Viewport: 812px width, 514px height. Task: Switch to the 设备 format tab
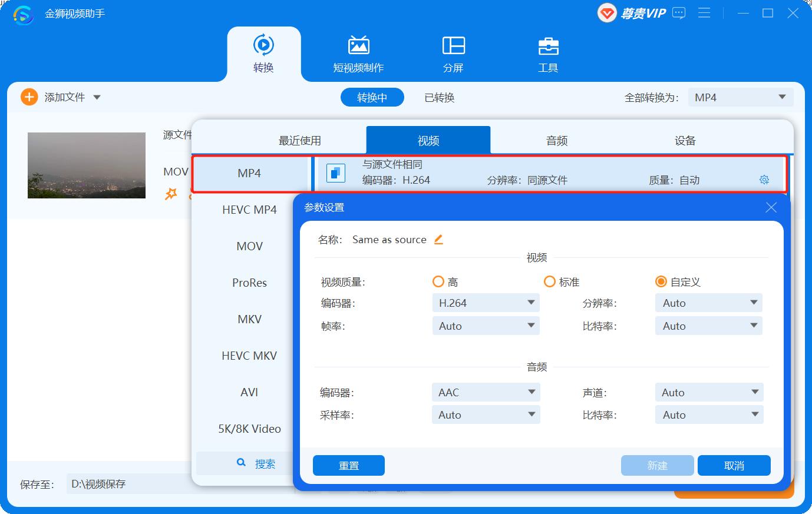[x=685, y=141]
